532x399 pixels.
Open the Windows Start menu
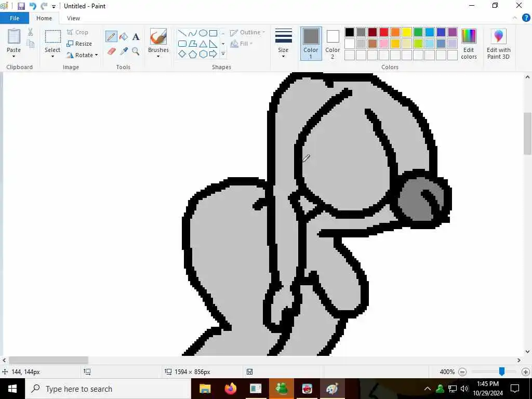12,389
